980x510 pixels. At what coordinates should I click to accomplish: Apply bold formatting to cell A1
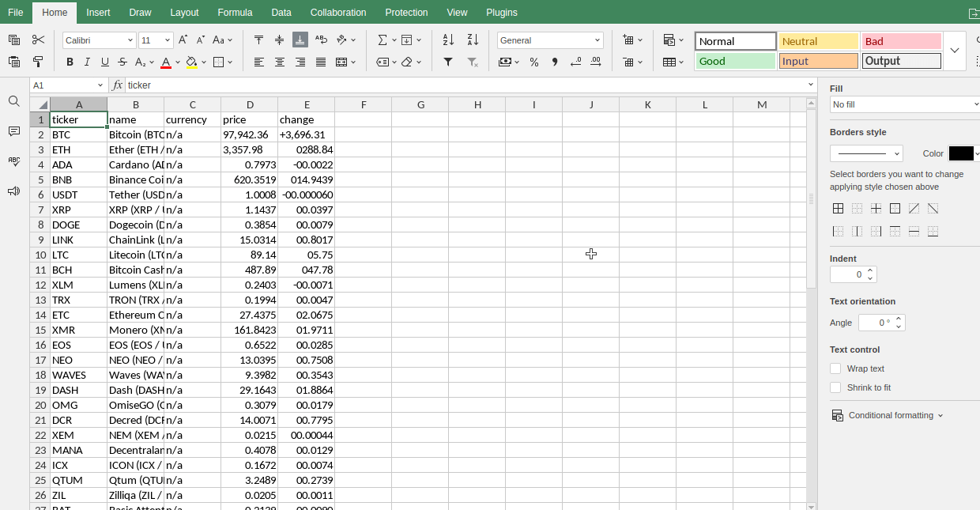[x=70, y=61]
